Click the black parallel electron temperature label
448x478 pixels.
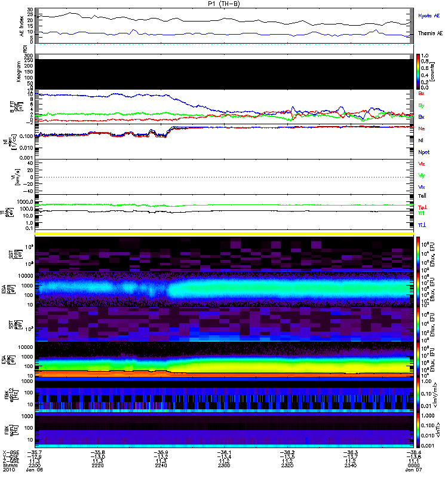coord(422,196)
